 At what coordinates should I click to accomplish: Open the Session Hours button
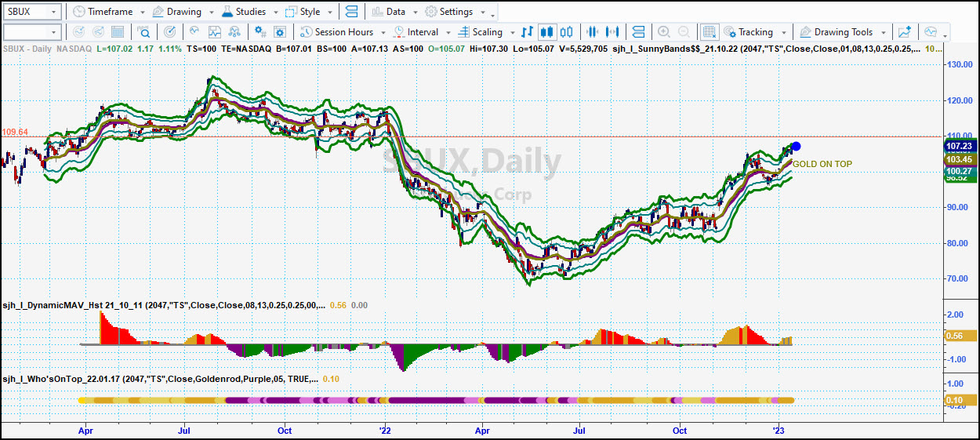click(x=336, y=32)
